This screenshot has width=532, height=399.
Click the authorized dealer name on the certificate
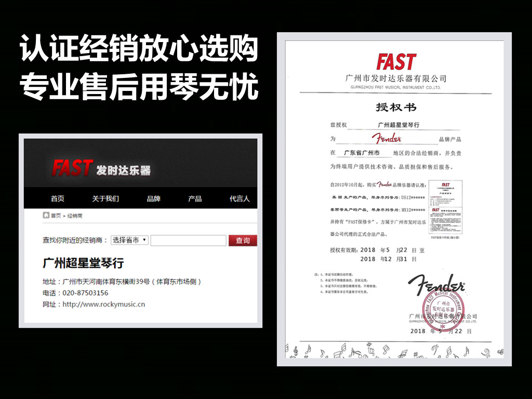pos(398,125)
